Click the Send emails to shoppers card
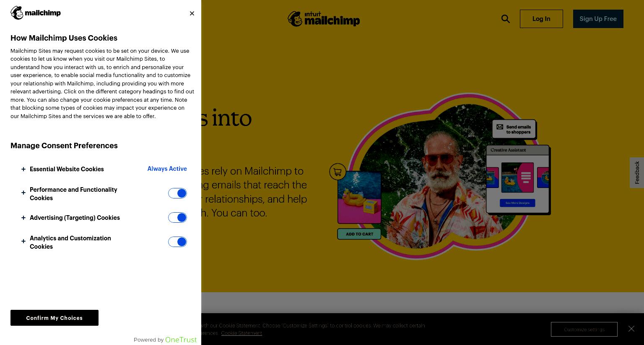This screenshot has height=345, width=644. tap(514, 129)
